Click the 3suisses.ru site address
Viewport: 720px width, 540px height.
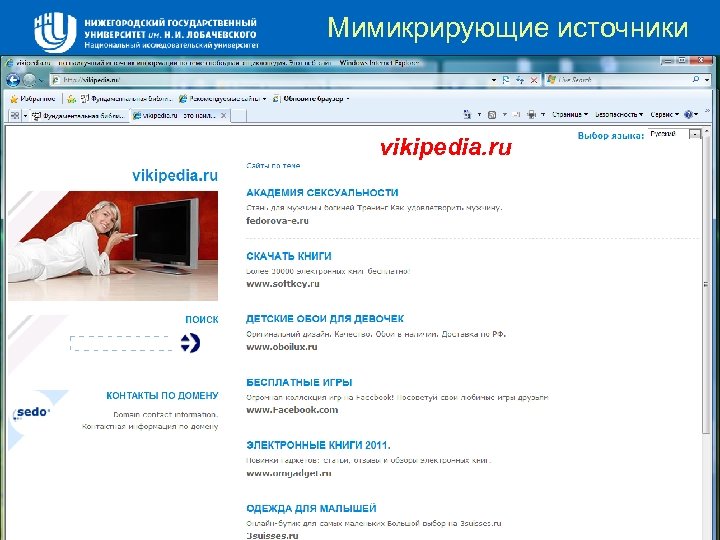click(x=272, y=535)
